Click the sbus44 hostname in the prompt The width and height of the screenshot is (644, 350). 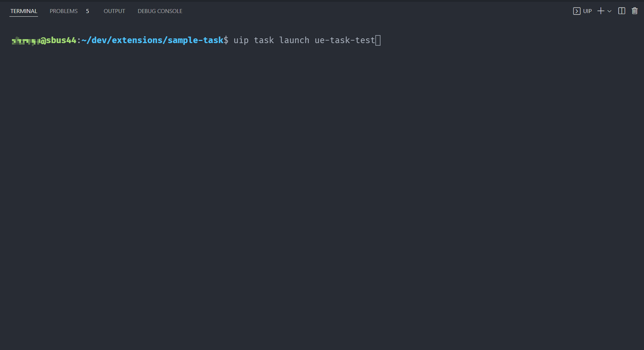pyautogui.click(x=61, y=40)
